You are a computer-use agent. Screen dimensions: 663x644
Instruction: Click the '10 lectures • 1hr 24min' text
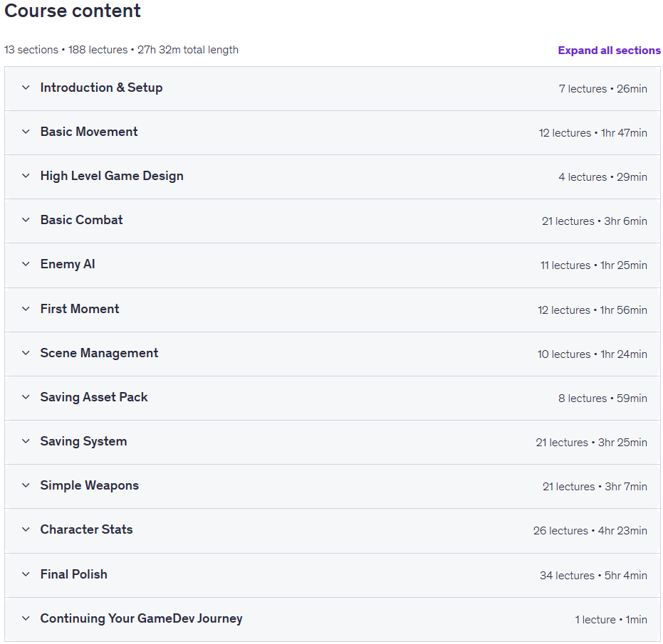[x=592, y=354]
